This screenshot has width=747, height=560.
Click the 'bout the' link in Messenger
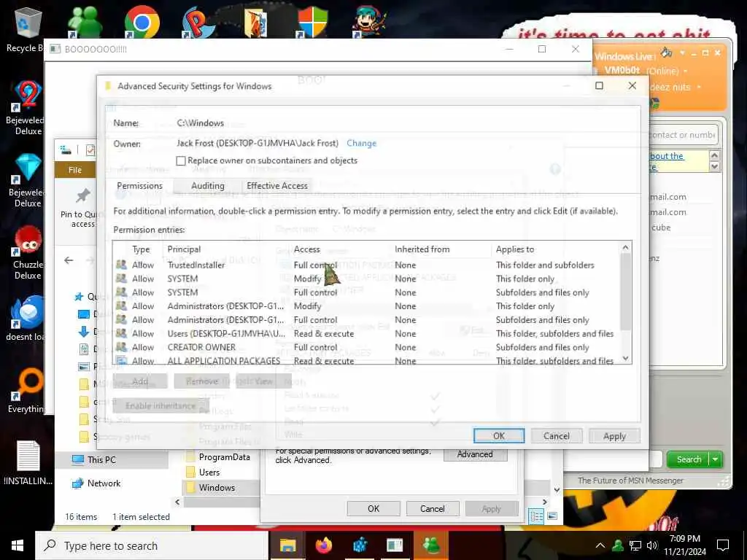(x=667, y=156)
